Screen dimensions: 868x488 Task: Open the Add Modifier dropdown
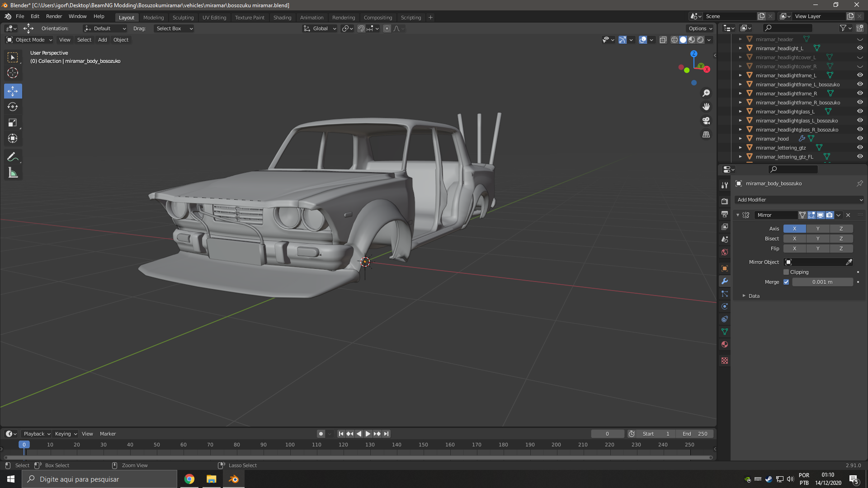[x=799, y=200]
